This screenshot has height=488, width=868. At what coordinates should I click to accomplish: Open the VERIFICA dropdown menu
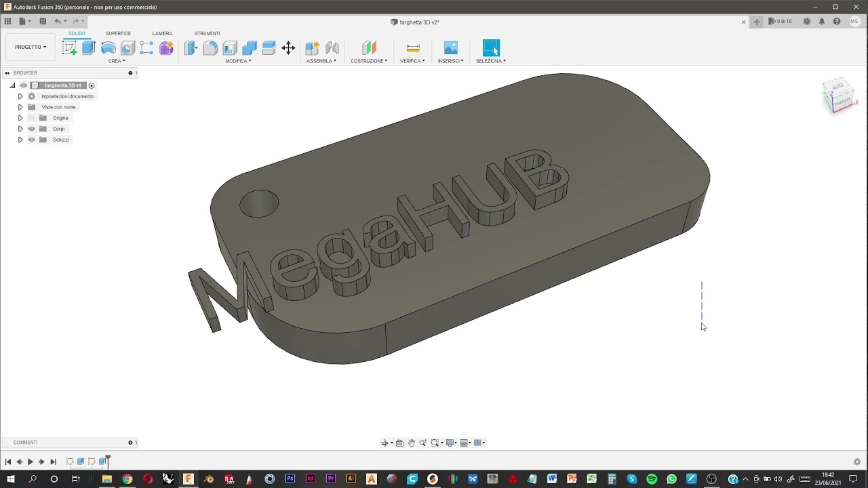412,61
